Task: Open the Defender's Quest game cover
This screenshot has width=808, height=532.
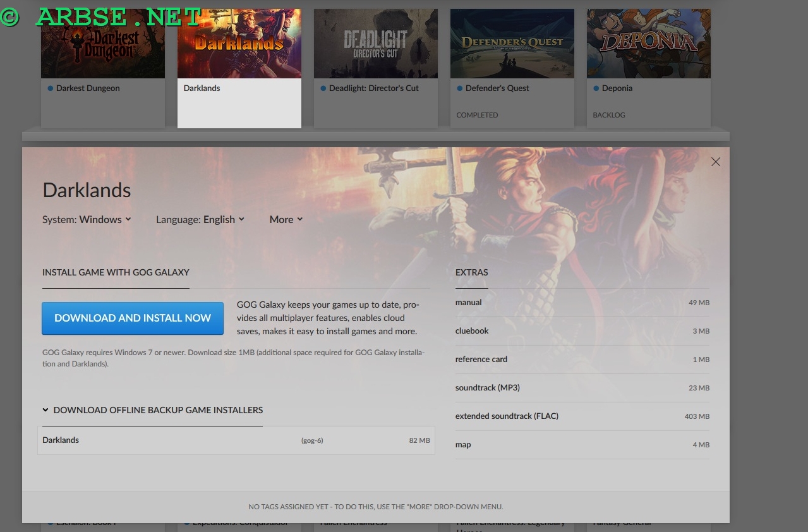Action: pyautogui.click(x=512, y=44)
